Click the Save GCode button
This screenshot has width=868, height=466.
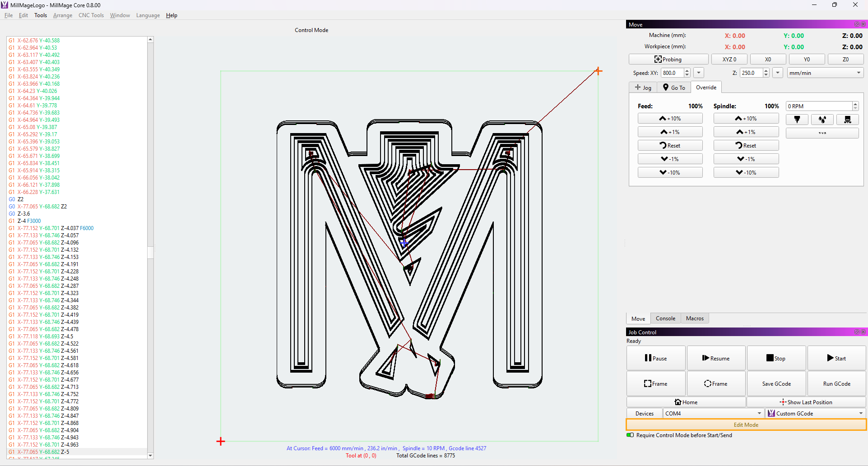[x=776, y=383]
